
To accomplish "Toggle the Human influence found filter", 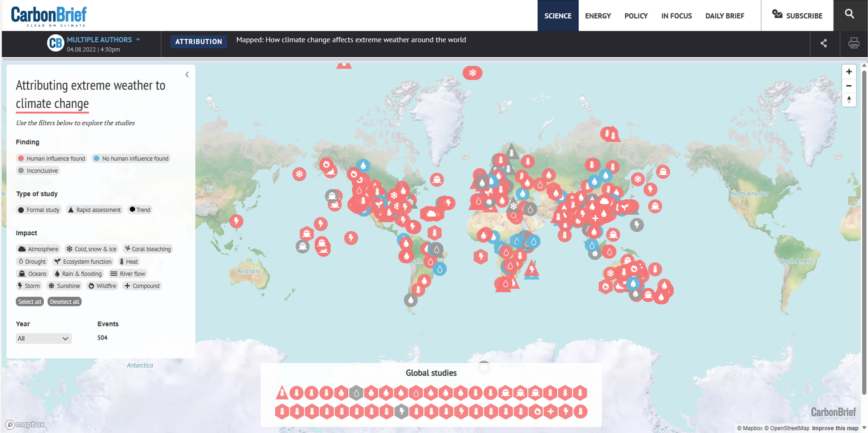I will 51,158.
